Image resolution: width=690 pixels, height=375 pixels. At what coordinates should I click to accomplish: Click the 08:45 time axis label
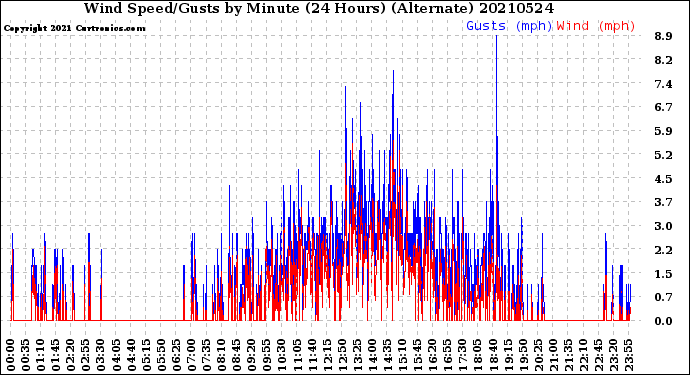(x=237, y=355)
